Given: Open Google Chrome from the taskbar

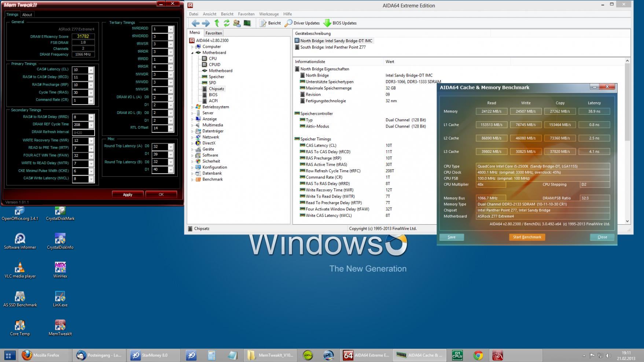Looking at the screenshot, I should coord(478,355).
